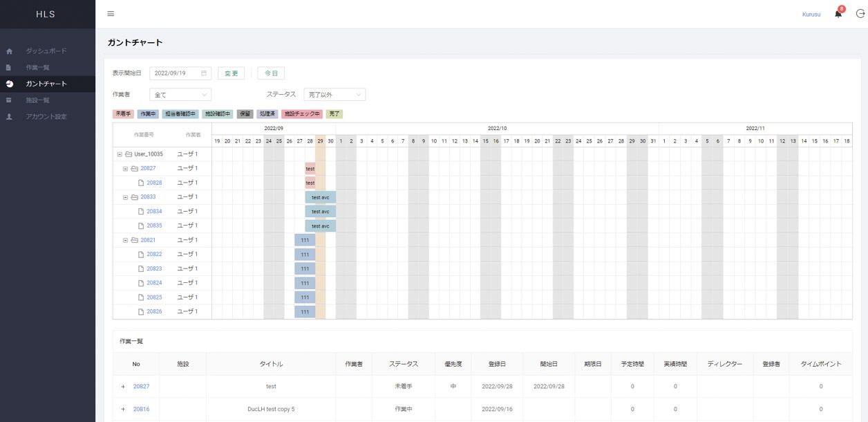Open notifications via the bell icon
The height and width of the screenshot is (422, 868).
(x=838, y=14)
